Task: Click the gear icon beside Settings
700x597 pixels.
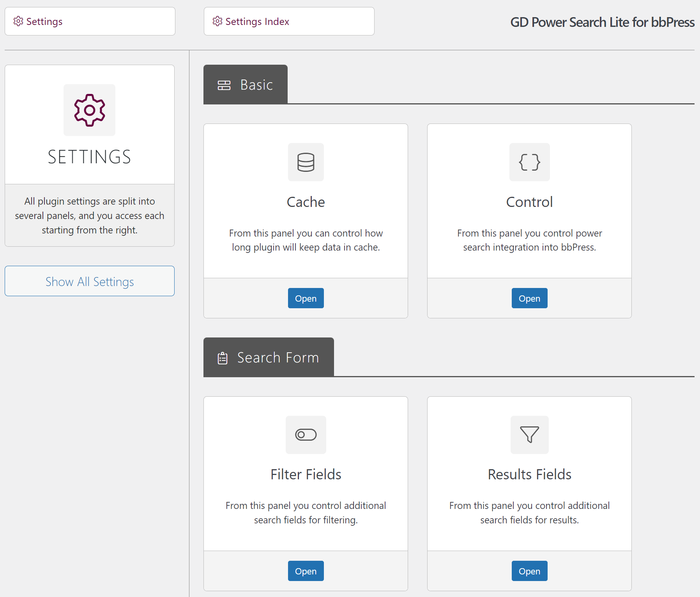Action: click(x=18, y=21)
